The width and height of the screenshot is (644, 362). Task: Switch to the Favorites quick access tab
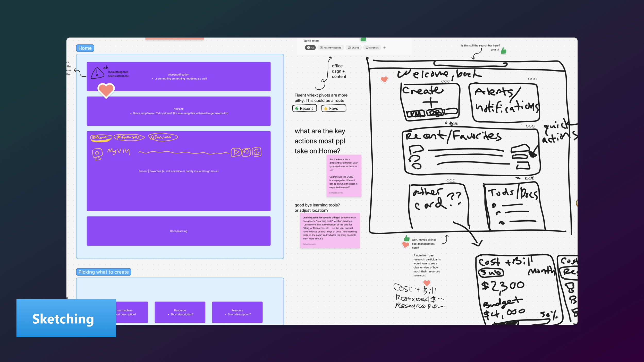(372, 48)
